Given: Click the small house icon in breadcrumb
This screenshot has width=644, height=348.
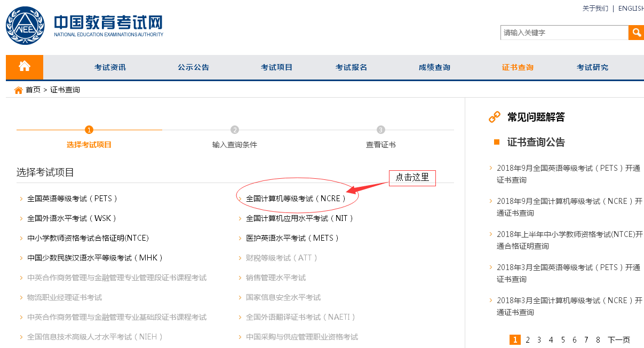Looking at the screenshot, I should 19,90.
